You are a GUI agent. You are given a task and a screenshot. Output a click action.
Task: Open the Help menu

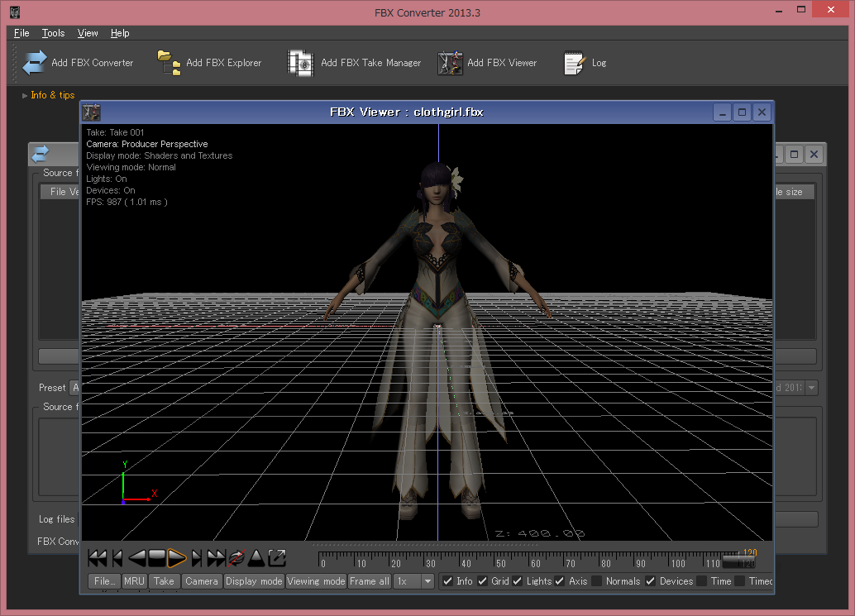pyautogui.click(x=120, y=33)
